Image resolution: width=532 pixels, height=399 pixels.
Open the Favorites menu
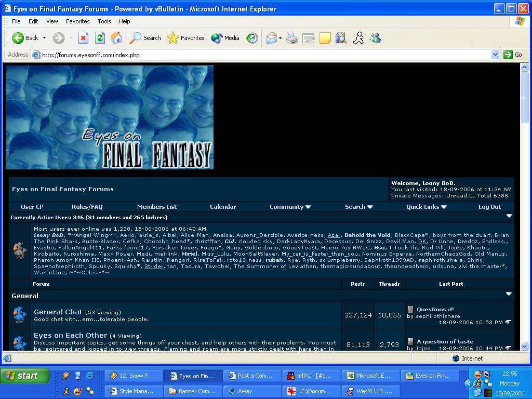78,21
